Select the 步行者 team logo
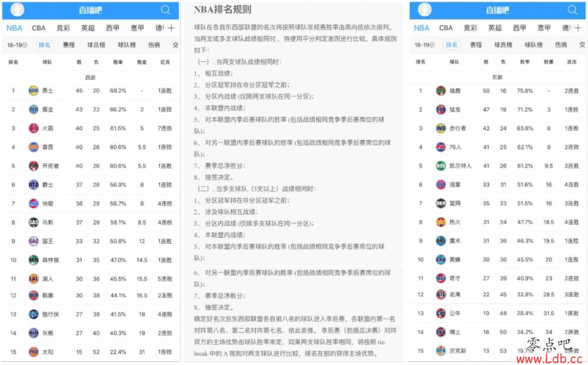Viewport: 588px width, 365px height. pos(440,128)
